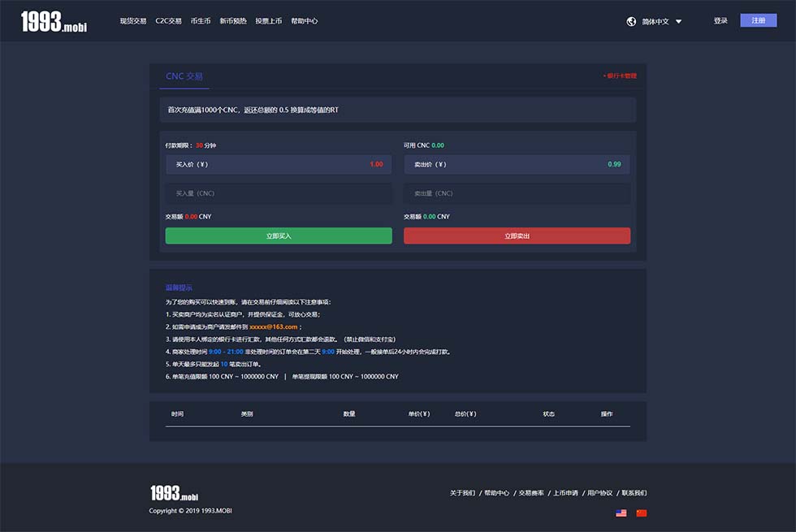Viewport: 796px width, 532px height.
Task: Click the 温馨提示 heading
Action: click(x=179, y=288)
